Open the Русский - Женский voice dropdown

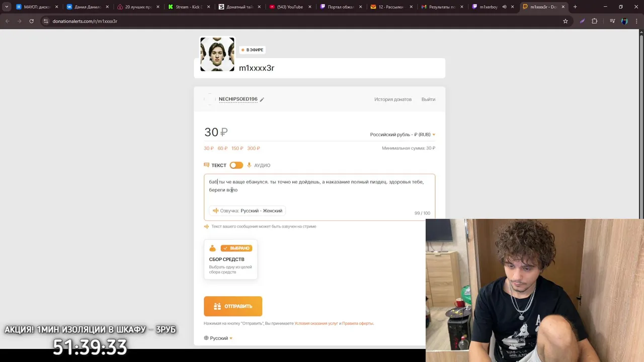261,211
